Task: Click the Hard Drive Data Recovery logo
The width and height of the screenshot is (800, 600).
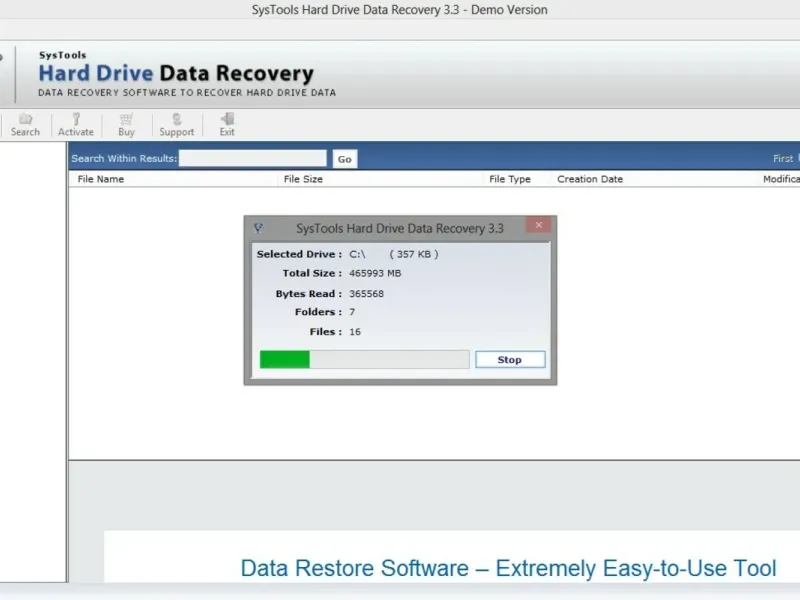Action: pyautogui.click(x=176, y=73)
